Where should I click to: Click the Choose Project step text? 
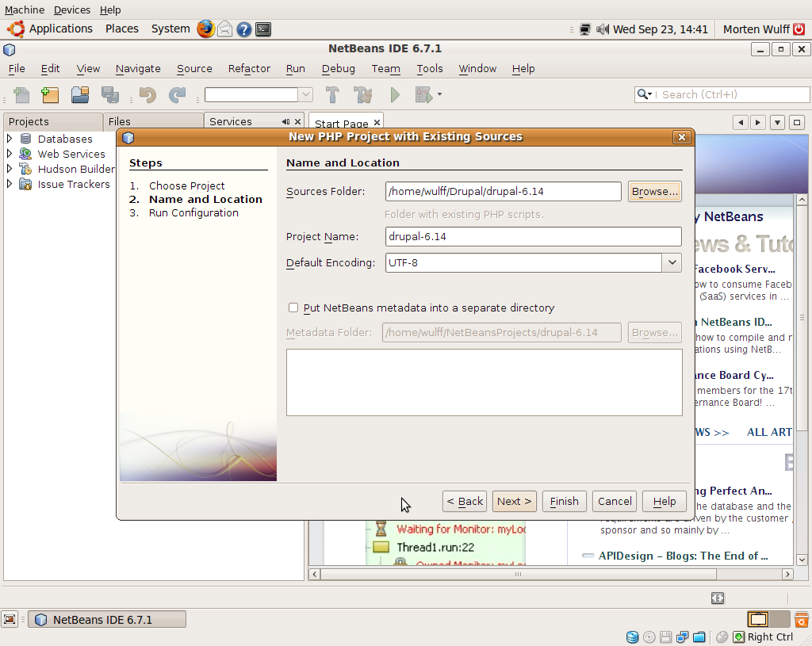pyautogui.click(x=186, y=185)
